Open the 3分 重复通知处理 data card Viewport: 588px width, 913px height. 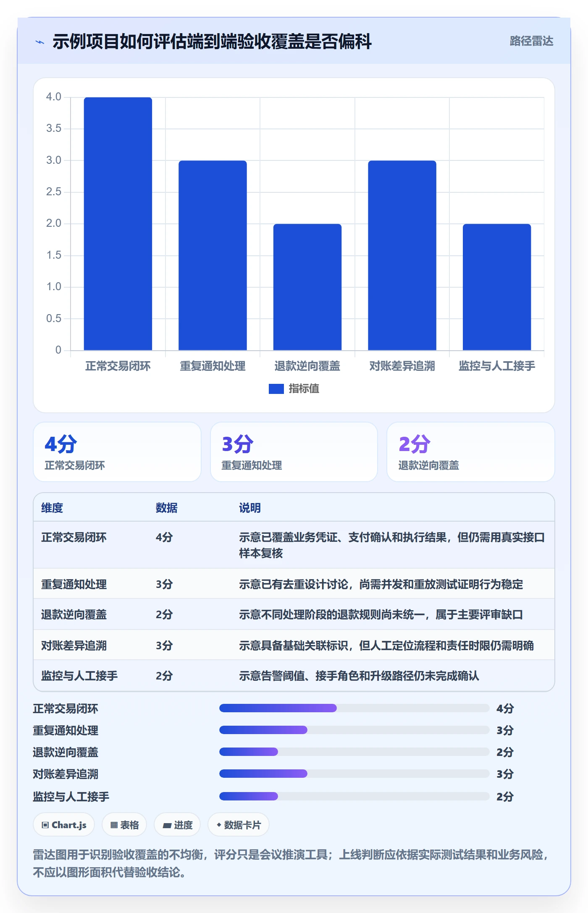tap(294, 452)
